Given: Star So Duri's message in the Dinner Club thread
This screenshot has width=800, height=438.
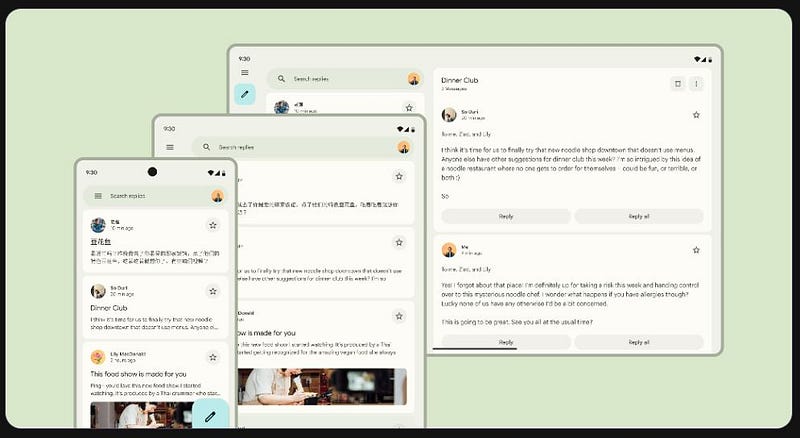Looking at the screenshot, I should pyautogui.click(x=696, y=115).
